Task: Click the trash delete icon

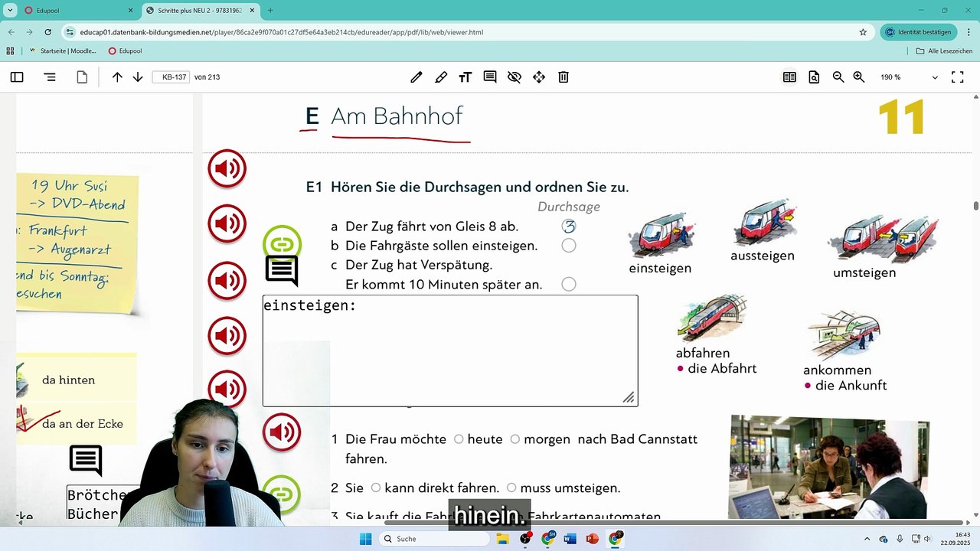Action: (x=563, y=77)
